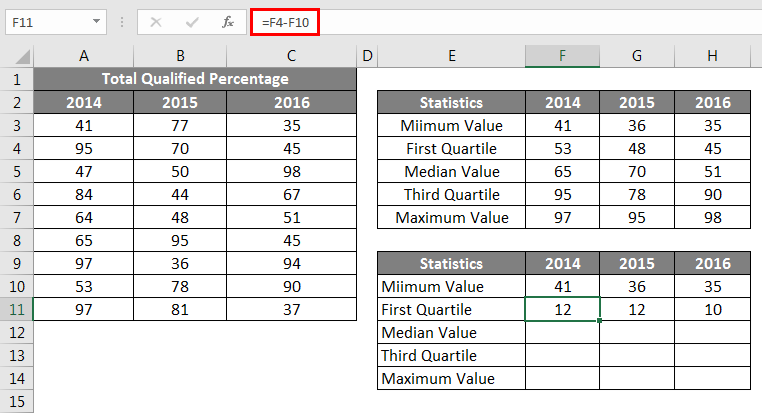Click the lower Statistics header in E9
This screenshot has height=413, width=762.
point(451,263)
